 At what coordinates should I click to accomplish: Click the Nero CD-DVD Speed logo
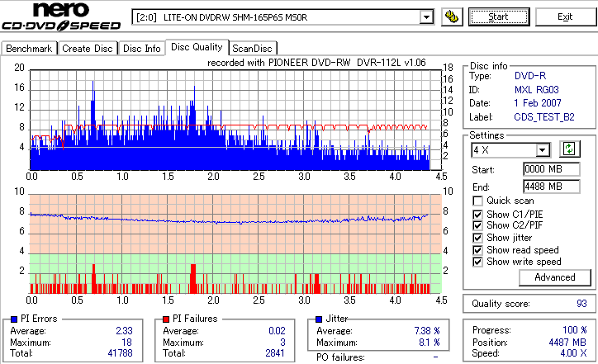tap(61, 17)
